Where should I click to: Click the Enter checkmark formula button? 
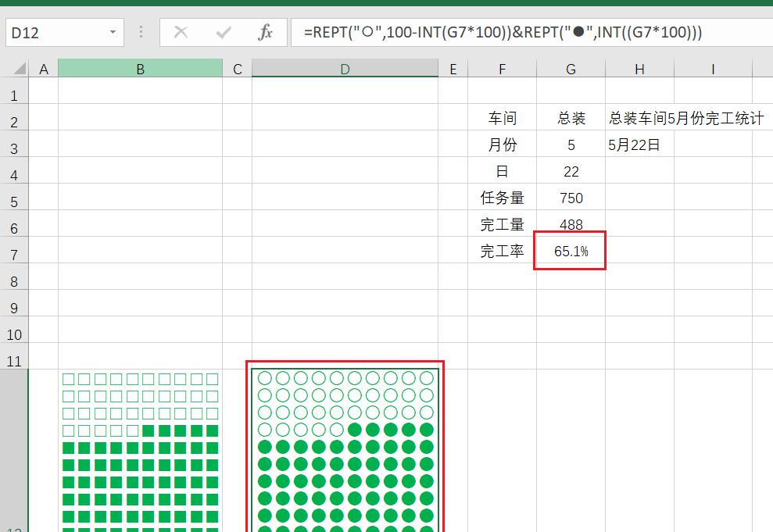pos(224,33)
